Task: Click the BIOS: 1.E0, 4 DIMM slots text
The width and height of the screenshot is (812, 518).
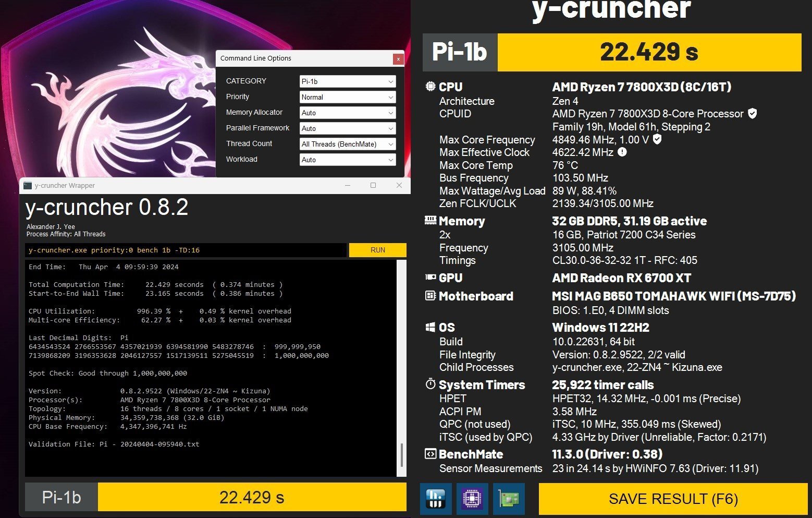Action: tap(610, 310)
